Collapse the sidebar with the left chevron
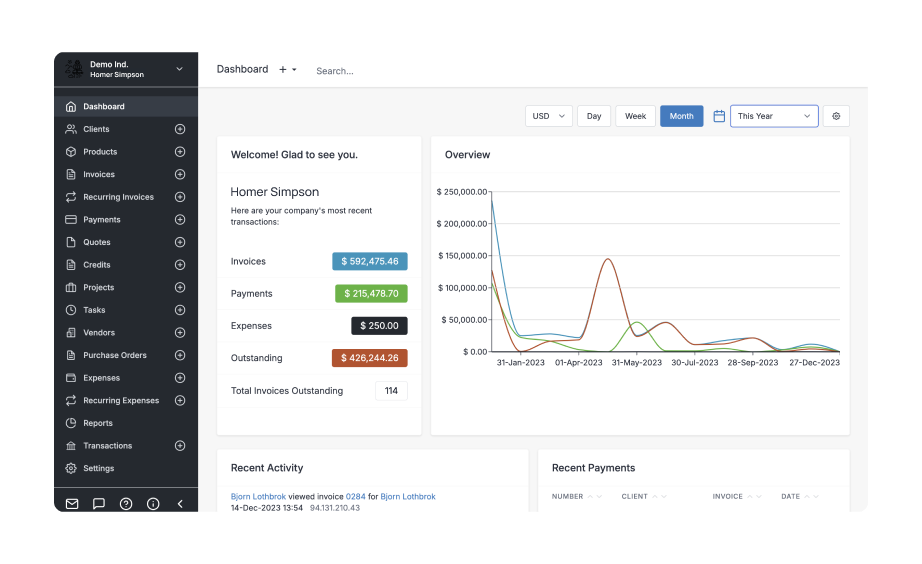This screenshot has height=564, width=922. [180, 504]
